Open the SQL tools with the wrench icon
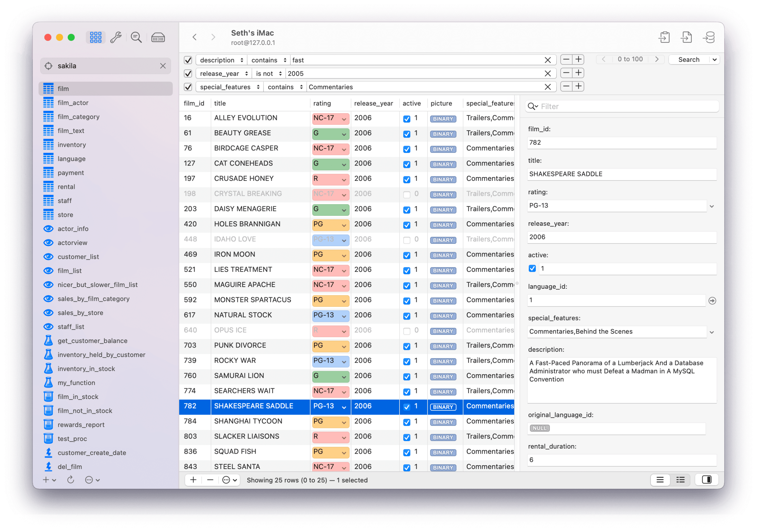 click(116, 37)
